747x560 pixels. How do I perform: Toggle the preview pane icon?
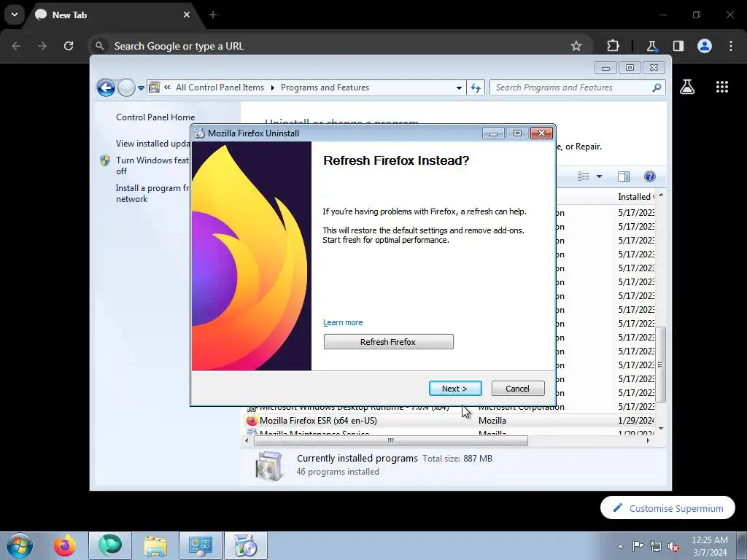624,176
